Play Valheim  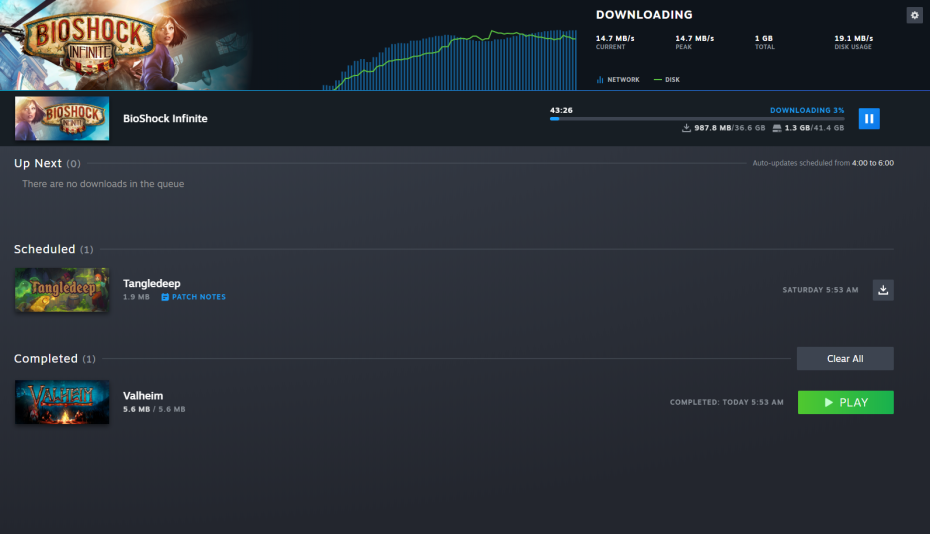(846, 402)
